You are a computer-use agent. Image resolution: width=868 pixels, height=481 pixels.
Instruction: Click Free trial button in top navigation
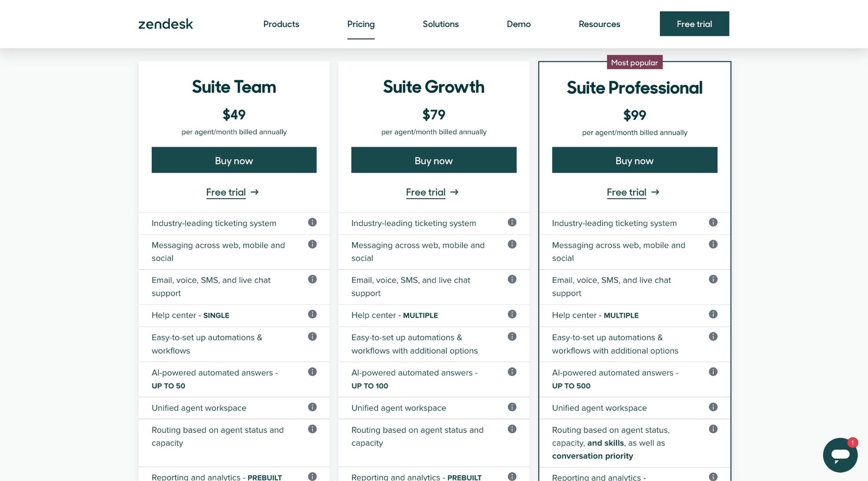694,23
